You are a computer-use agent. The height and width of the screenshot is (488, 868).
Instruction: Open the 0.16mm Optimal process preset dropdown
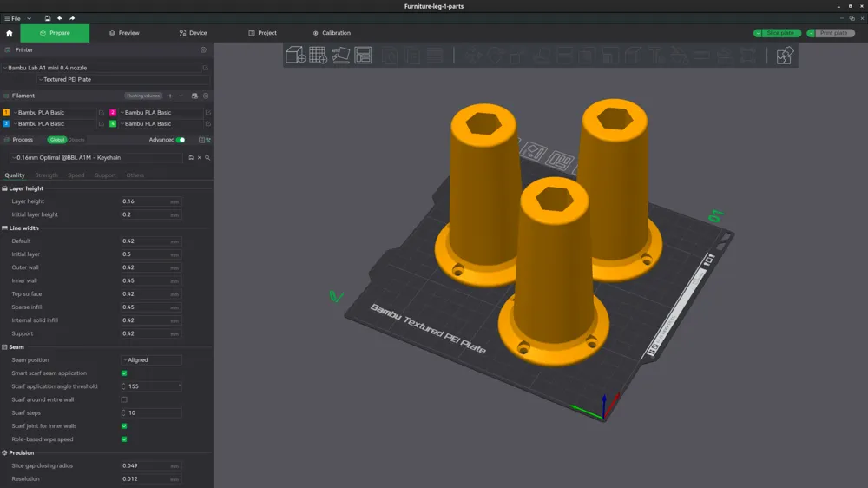pyautogui.click(x=95, y=158)
